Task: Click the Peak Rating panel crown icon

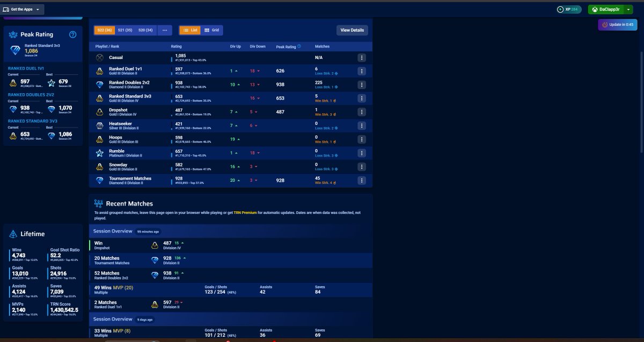Action: 13,34
